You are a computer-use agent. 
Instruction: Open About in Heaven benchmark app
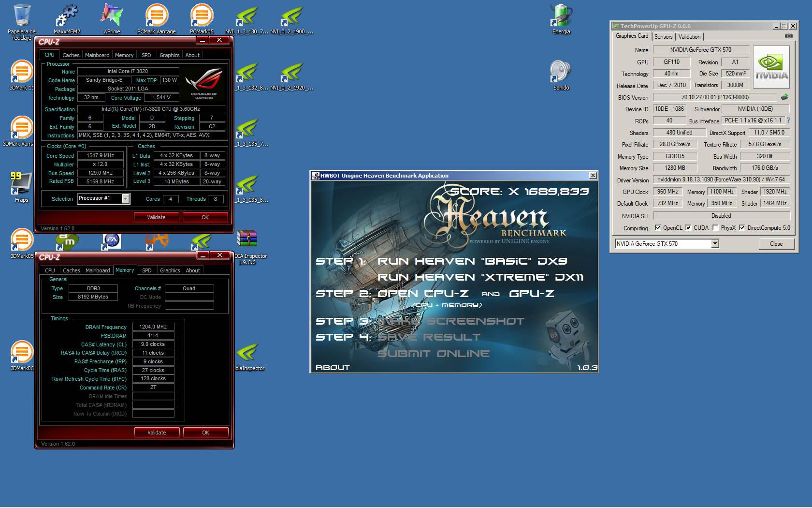tap(333, 368)
